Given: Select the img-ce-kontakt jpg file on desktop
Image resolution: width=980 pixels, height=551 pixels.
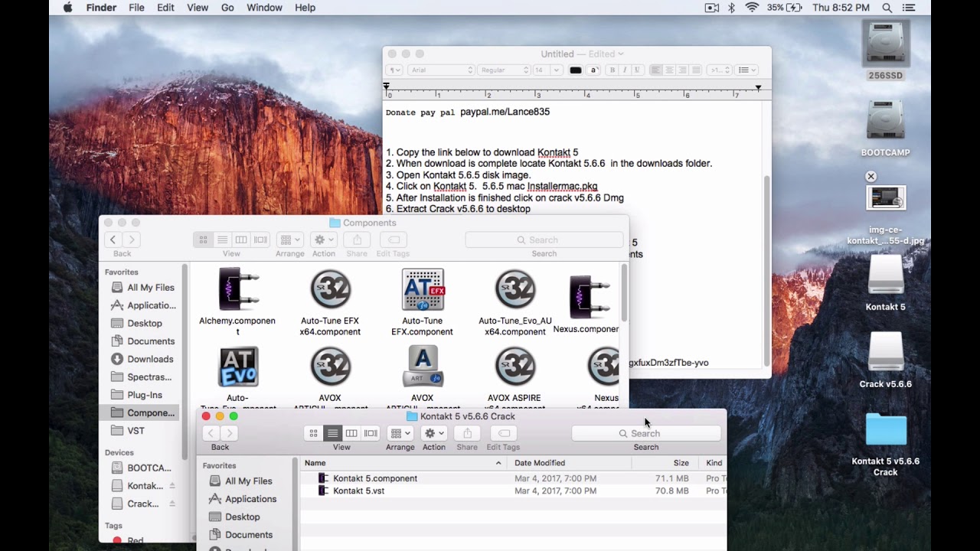Looking at the screenshot, I should [x=886, y=198].
